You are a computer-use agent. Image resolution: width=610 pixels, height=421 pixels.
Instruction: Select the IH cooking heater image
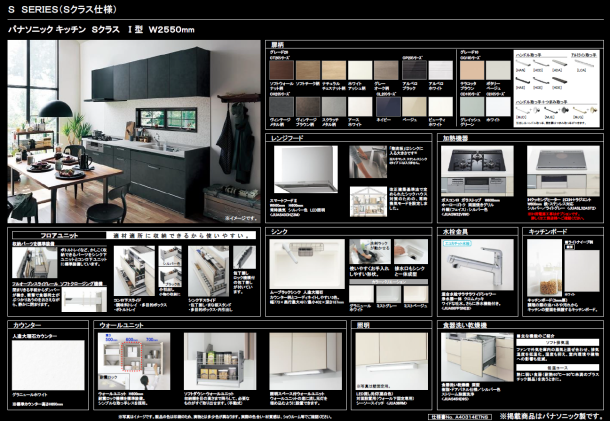(563, 171)
